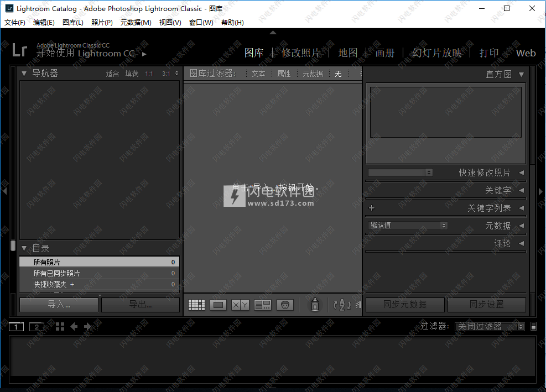Viewport: 546px width, 392px height.
Task: Select 无 in the library filter bar
Action: [338, 74]
